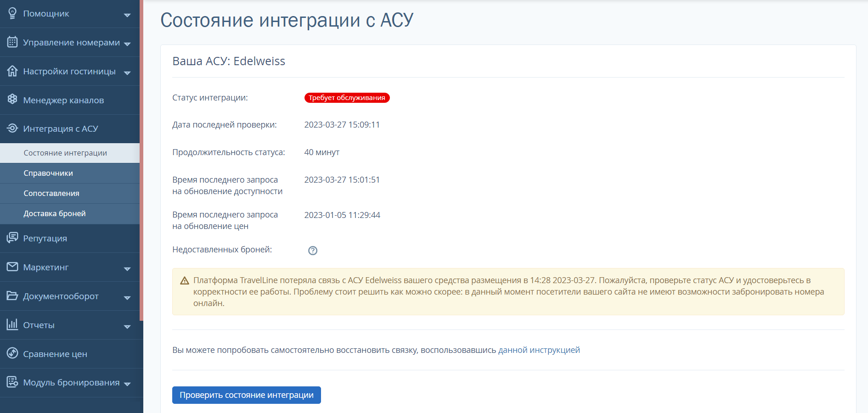
Task: Click the Продолжительность статуса label
Action: [229, 152]
